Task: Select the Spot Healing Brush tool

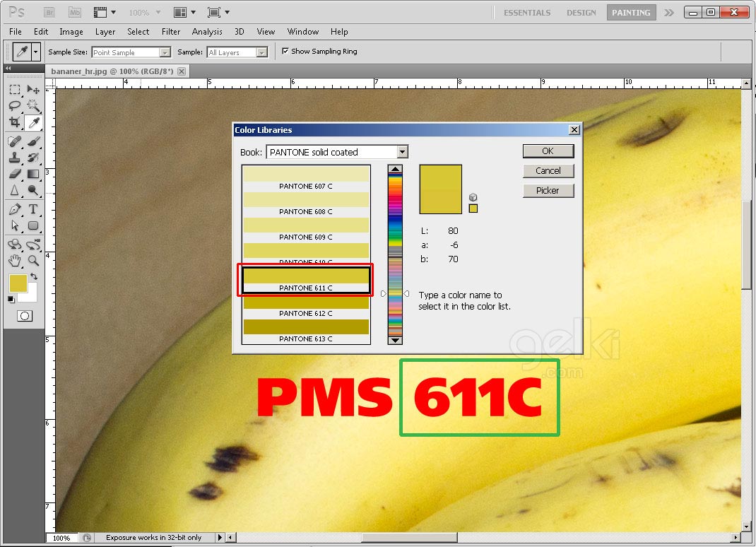Action: (x=14, y=141)
